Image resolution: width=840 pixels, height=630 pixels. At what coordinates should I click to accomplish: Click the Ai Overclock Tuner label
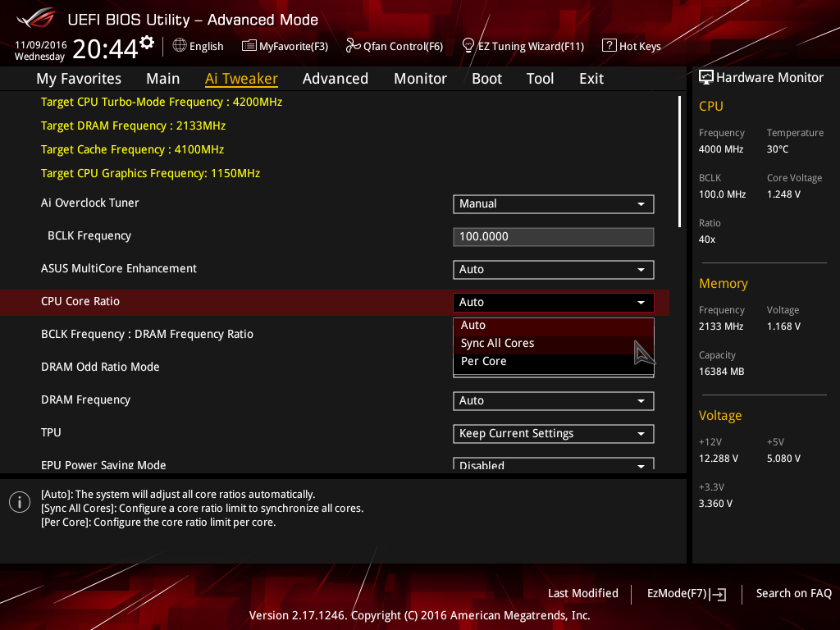90,203
